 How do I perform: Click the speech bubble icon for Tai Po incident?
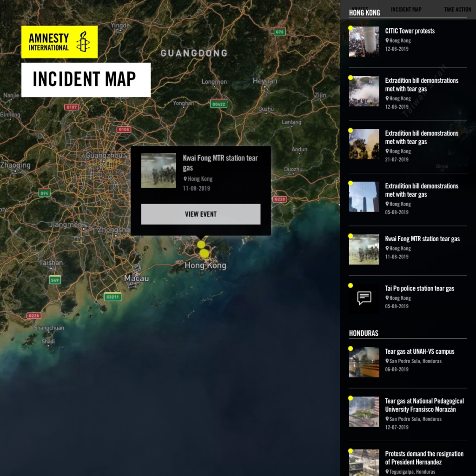point(364,298)
